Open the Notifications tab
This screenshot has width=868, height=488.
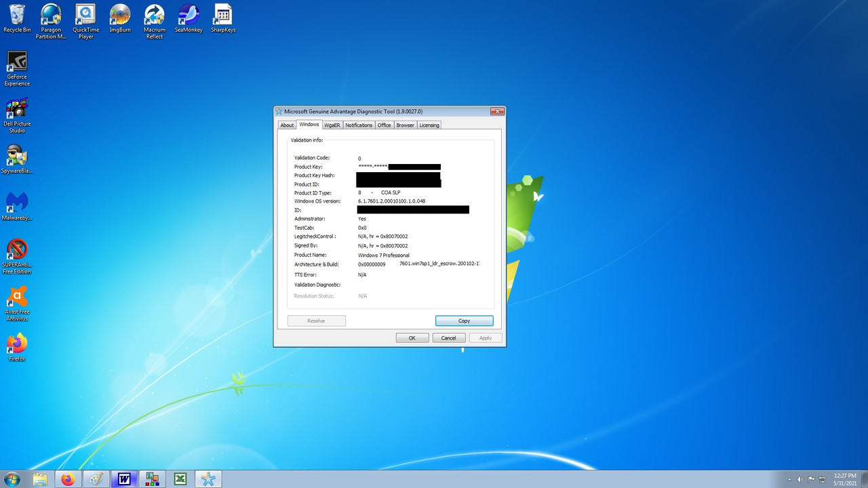click(359, 125)
